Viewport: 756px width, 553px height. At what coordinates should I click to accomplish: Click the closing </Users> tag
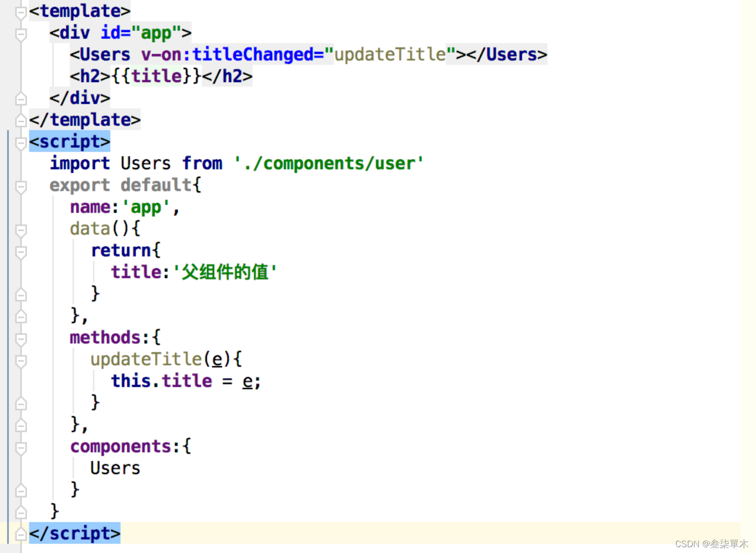pyautogui.click(x=507, y=55)
